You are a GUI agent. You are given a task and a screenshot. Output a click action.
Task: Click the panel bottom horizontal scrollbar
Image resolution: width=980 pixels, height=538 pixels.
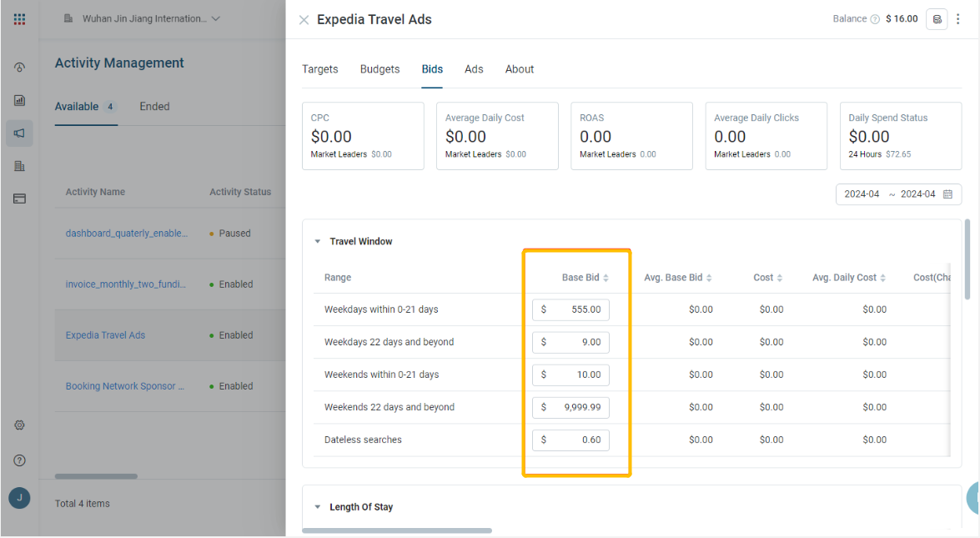click(397, 530)
